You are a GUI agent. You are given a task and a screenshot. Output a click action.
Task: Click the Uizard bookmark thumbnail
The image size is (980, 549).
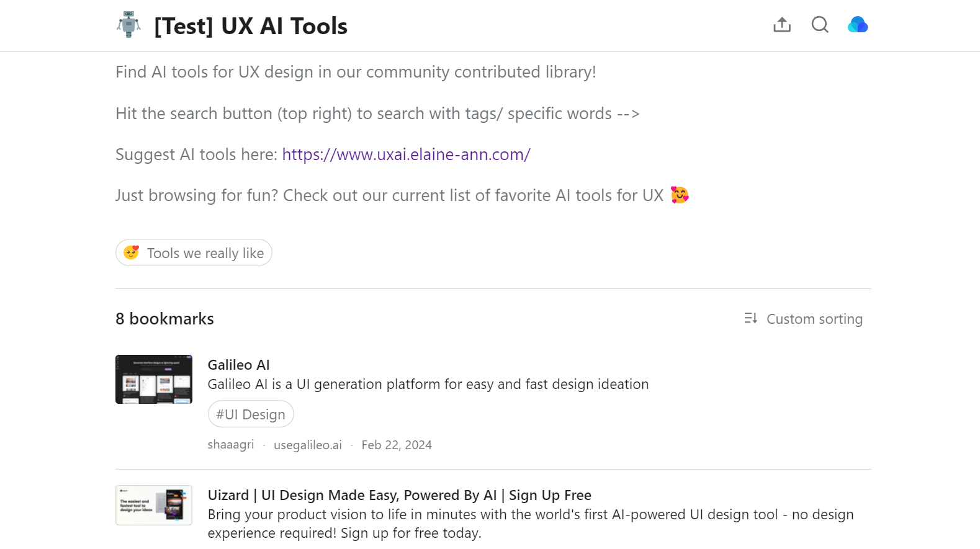point(154,505)
